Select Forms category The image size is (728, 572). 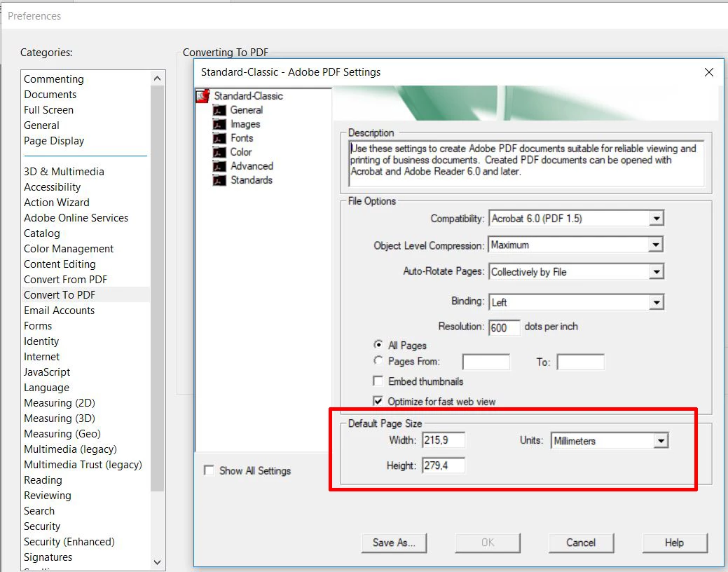point(38,326)
